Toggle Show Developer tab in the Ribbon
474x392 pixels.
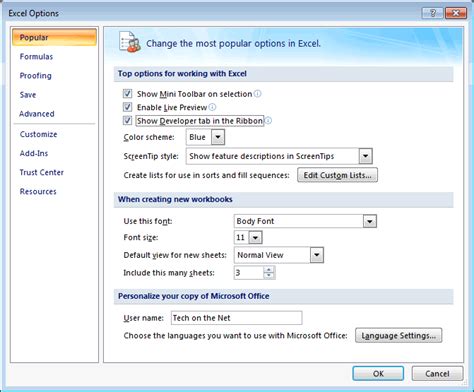[127, 120]
